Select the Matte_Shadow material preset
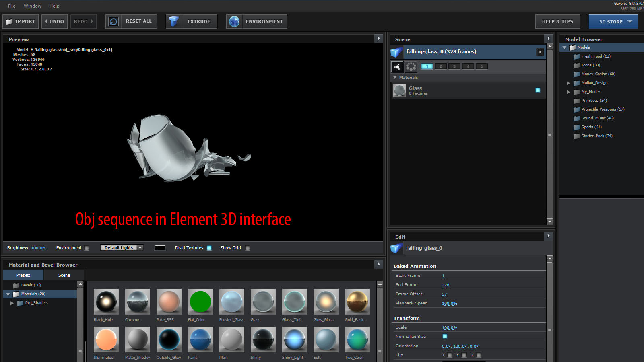Screen dimensions: 644x362 [138, 339]
